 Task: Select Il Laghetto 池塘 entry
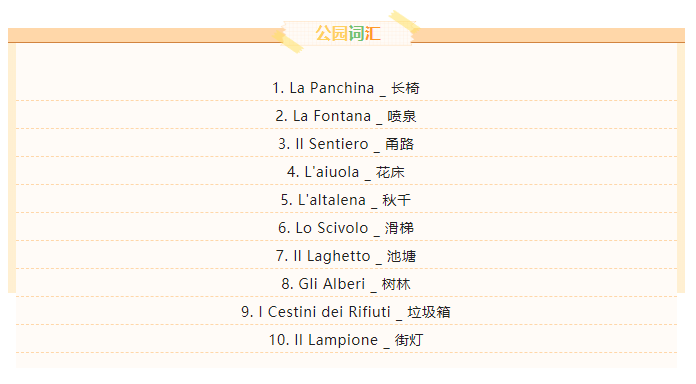(346, 256)
